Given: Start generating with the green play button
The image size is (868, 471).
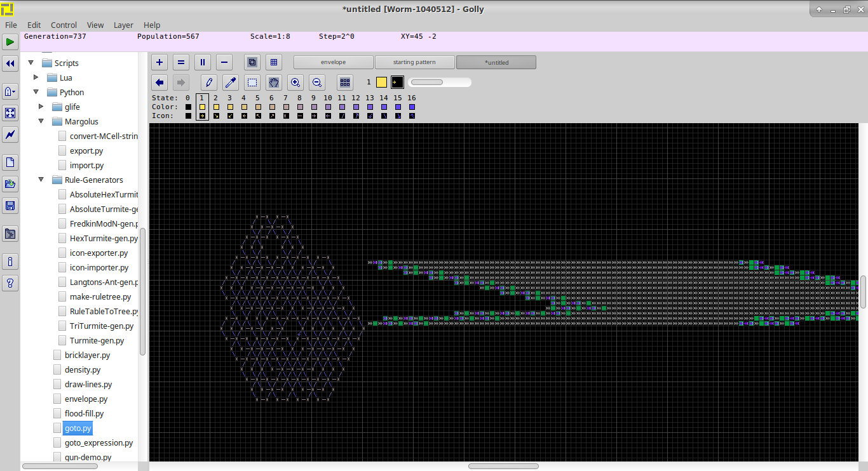Looking at the screenshot, I should (10, 43).
